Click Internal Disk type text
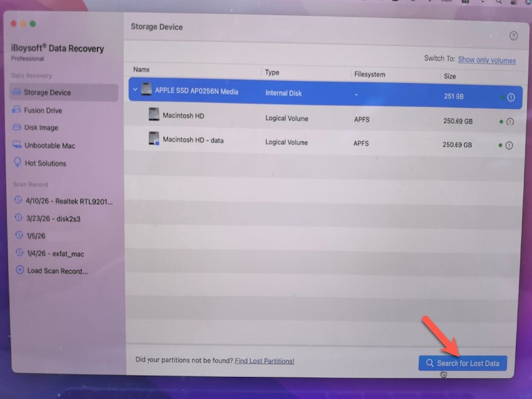 [x=284, y=93]
